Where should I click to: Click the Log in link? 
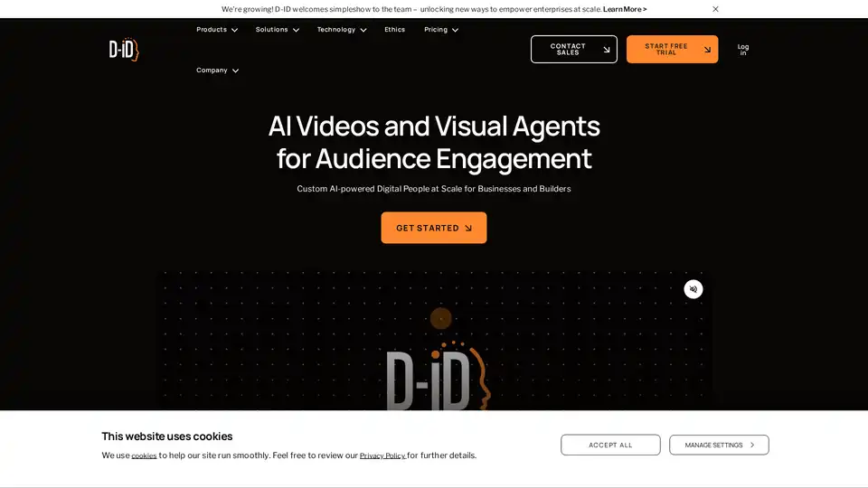click(743, 50)
